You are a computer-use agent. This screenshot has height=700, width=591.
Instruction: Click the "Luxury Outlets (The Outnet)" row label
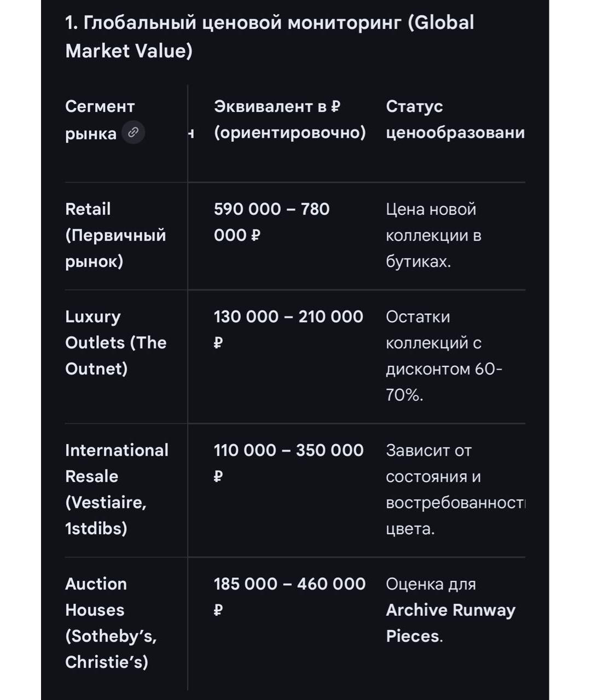[x=115, y=342]
